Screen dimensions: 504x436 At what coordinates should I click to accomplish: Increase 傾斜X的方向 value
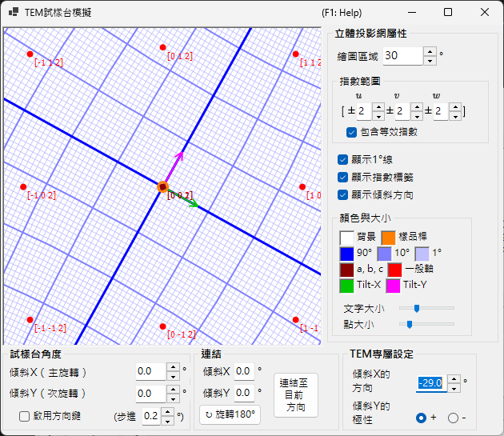click(454, 379)
